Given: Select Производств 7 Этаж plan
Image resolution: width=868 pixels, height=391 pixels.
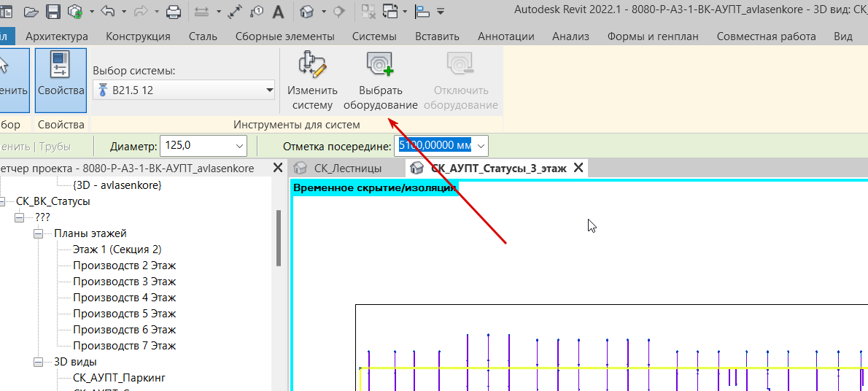Looking at the screenshot, I should click(x=125, y=346).
